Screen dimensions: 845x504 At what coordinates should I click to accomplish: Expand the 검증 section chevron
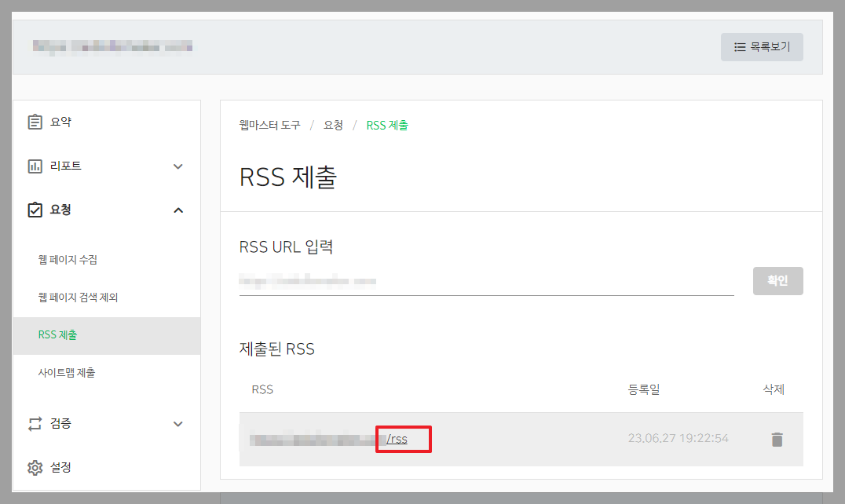point(178,423)
